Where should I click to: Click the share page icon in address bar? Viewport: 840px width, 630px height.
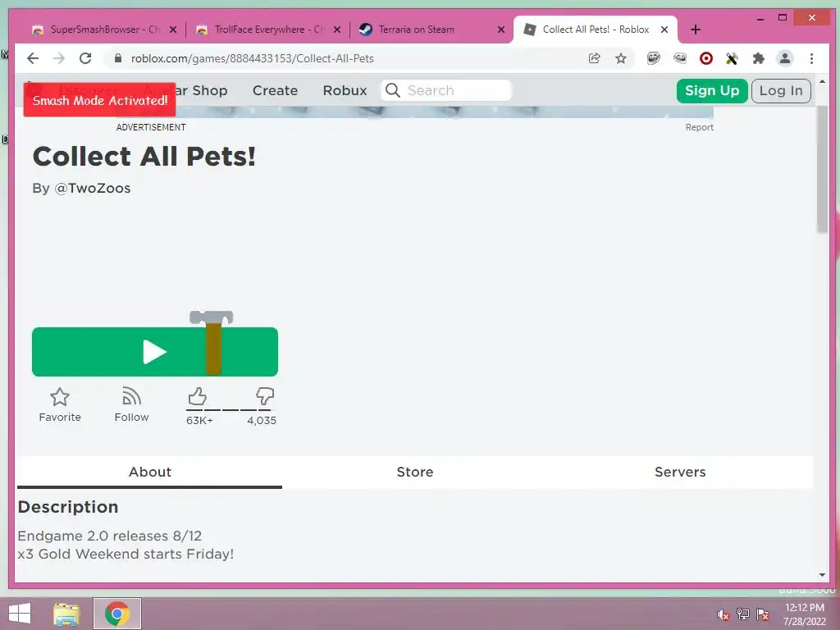(594, 58)
